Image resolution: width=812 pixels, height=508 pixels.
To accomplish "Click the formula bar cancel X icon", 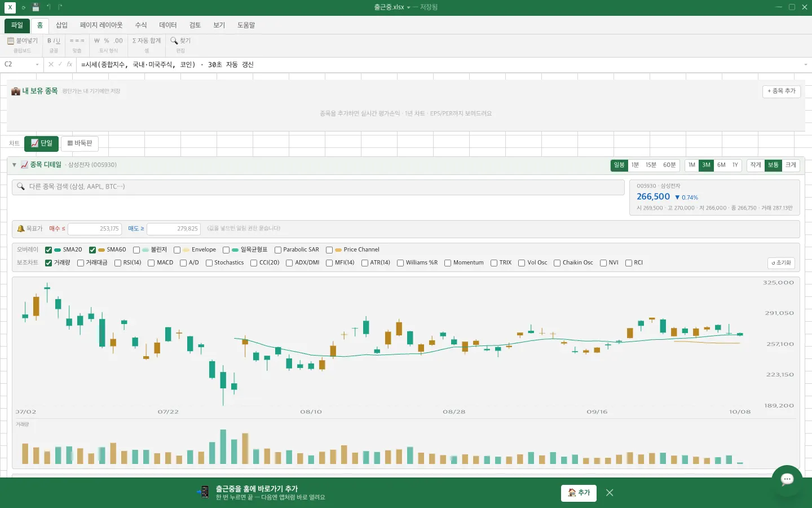I will pos(51,64).
